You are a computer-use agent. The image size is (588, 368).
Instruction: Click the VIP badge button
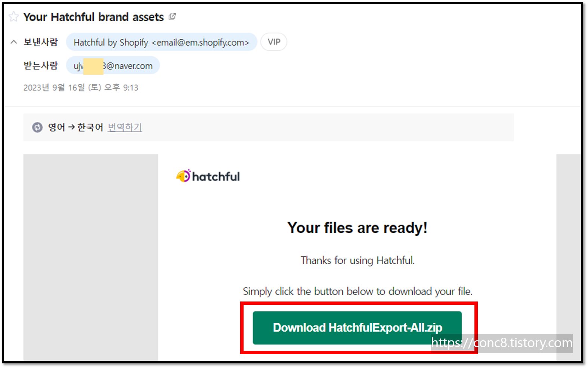tap(274, 42)
